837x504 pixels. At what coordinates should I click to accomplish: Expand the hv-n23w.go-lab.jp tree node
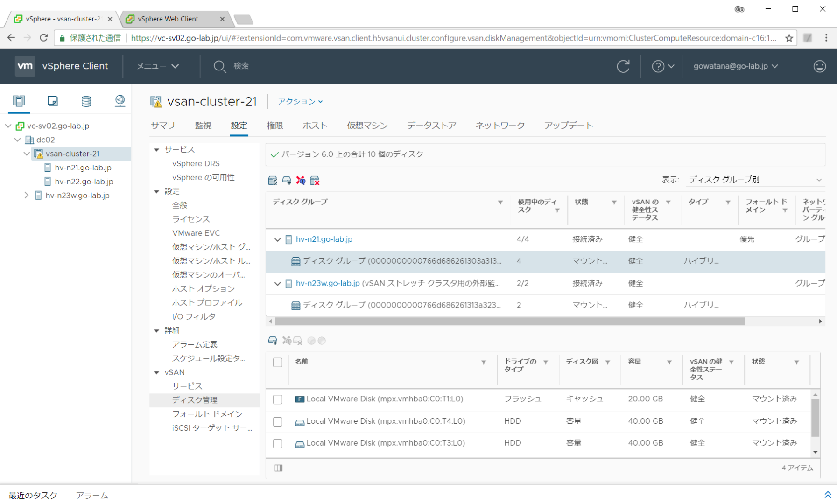point(27,196)
